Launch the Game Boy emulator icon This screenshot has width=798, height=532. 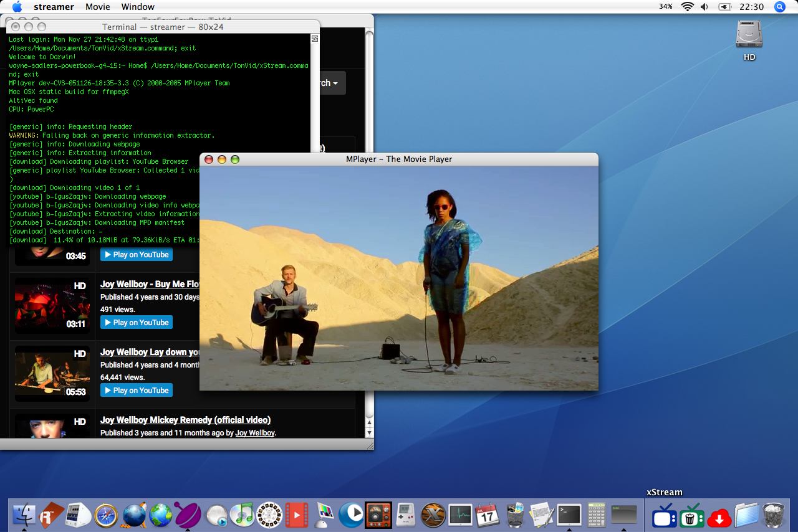tap(406, 515)
